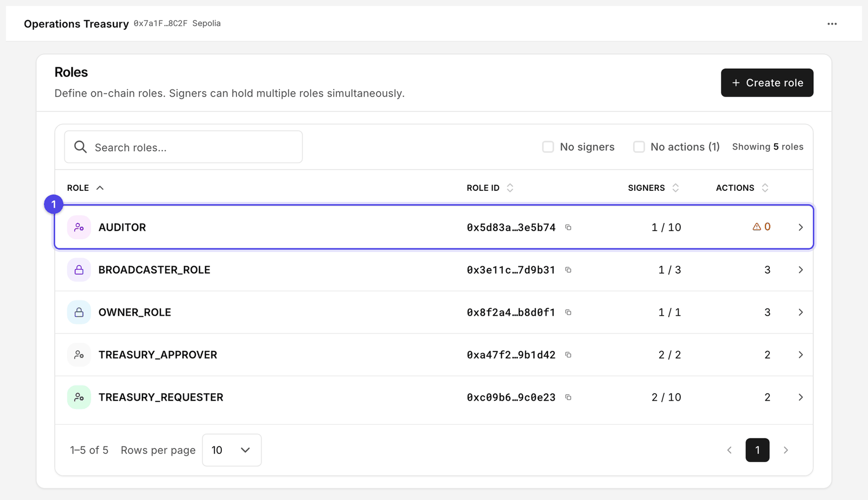The image size is (868, 500).
Task: Go to the next page arrow
Action: 786,450
